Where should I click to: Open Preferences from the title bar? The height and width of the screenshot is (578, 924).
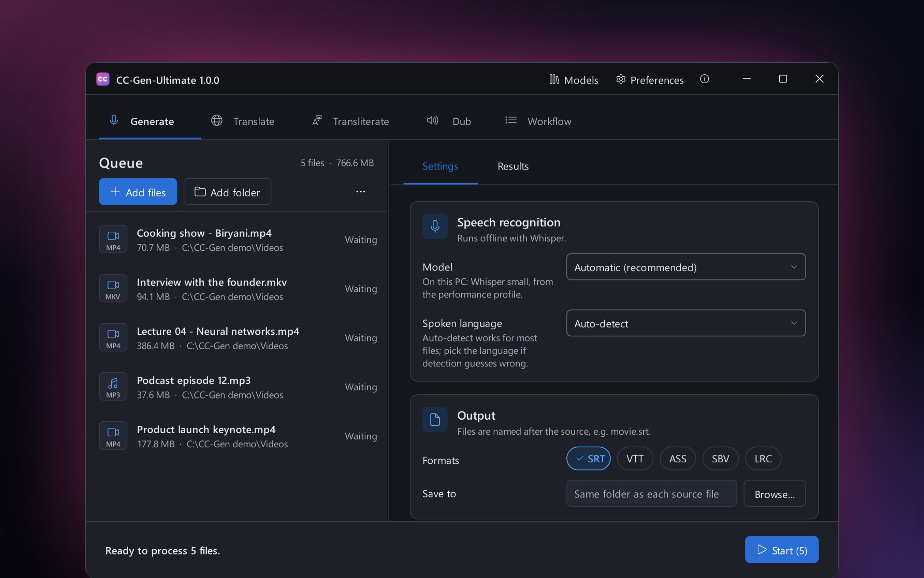(x=650, y=80)
